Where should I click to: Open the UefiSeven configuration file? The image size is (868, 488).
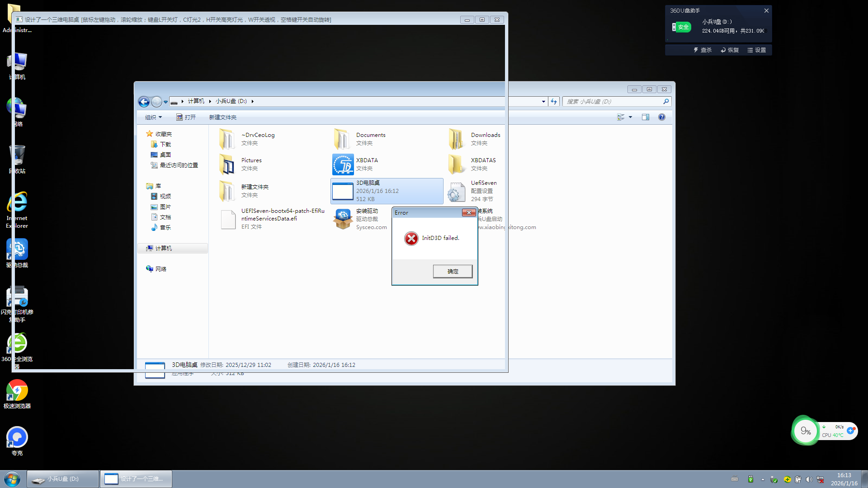457,192
